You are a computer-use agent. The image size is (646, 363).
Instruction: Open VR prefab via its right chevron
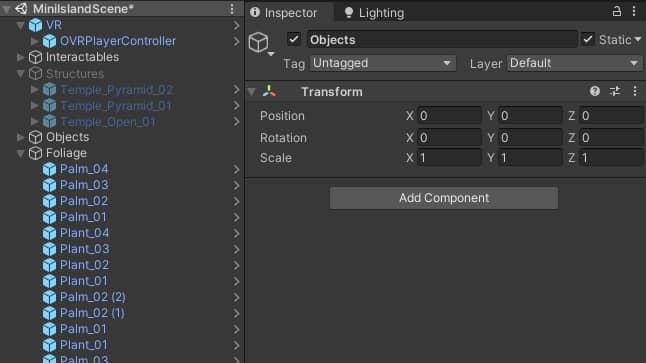point(236,26)
